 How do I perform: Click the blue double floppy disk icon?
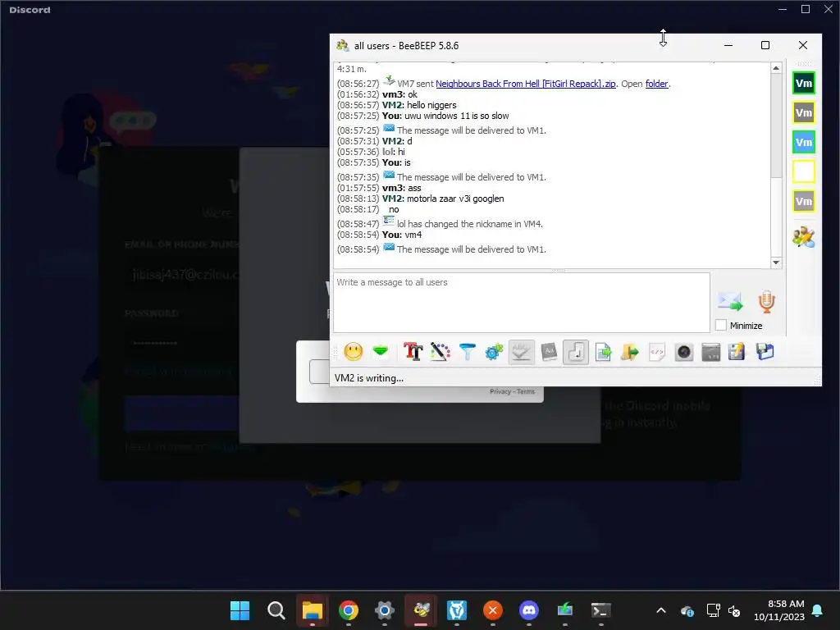click(765, 352)
